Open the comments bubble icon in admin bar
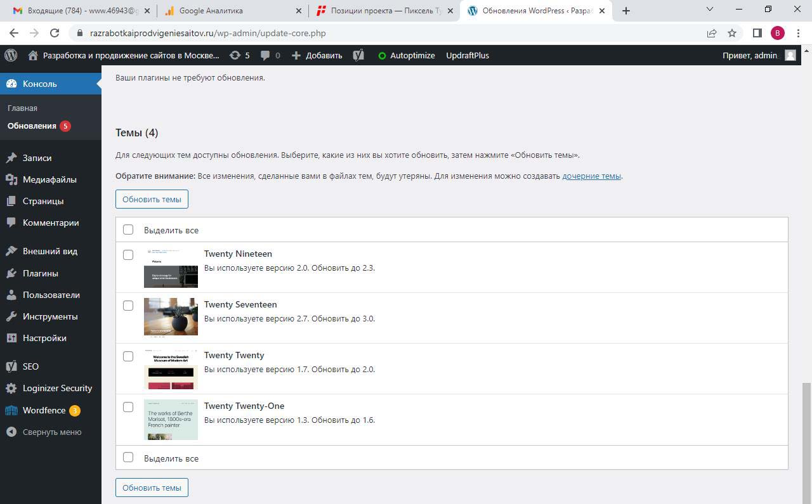The height and width of the screenshot is (504, 812). tap(270, 55)
